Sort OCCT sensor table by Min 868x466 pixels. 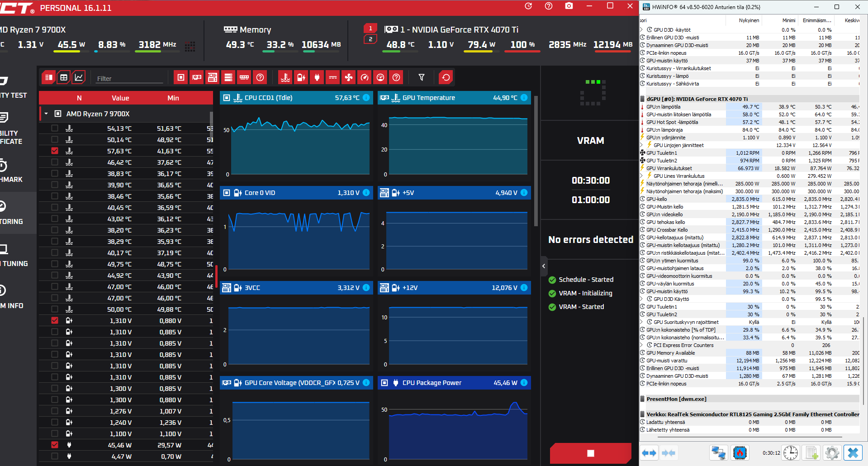pos(173,98)
